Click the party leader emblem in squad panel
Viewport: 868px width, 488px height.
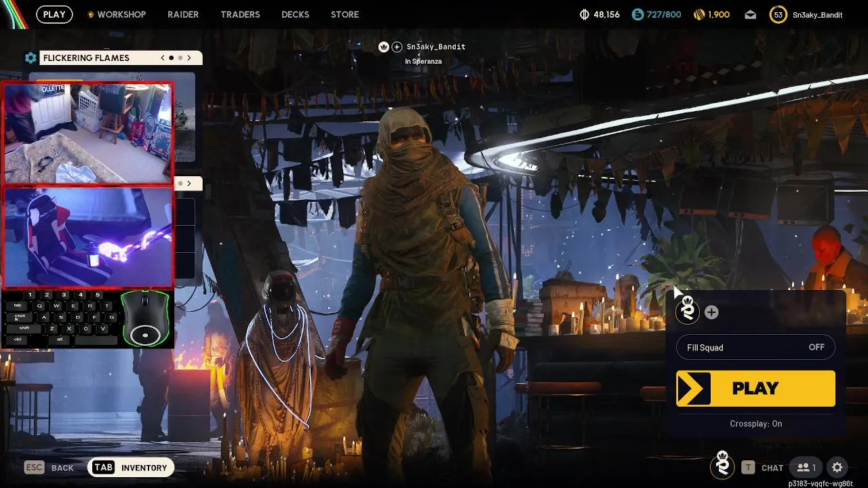pos(688,311)
